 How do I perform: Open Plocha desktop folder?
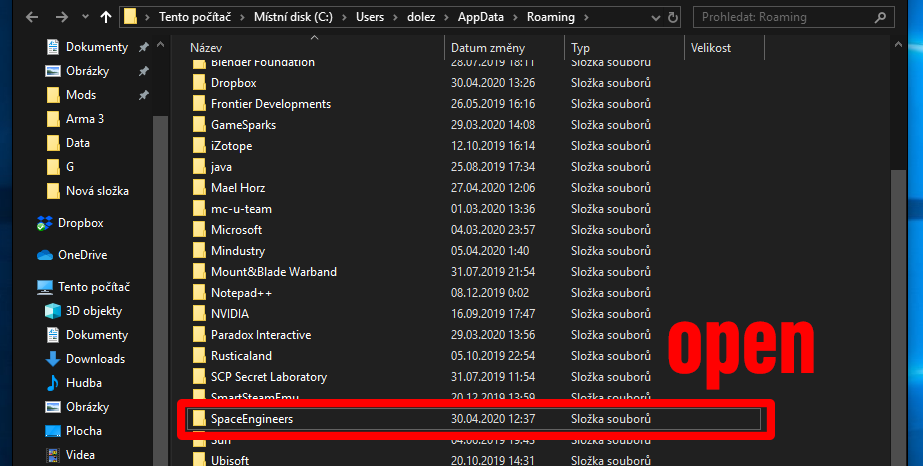[84, 431]
